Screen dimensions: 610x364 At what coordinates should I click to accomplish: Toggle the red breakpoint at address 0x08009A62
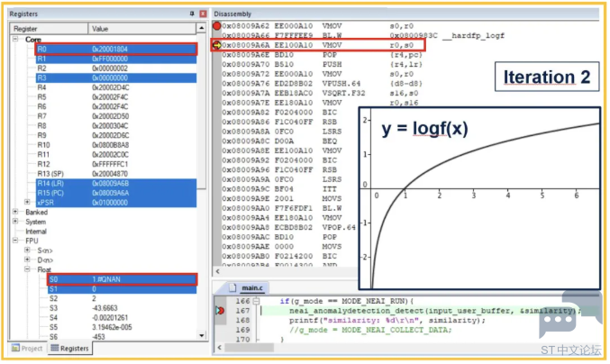click(x=216, y=26)
